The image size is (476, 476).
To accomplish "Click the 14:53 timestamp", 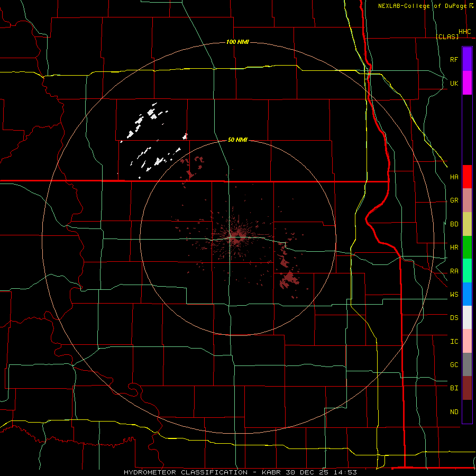I will [346, 472].
